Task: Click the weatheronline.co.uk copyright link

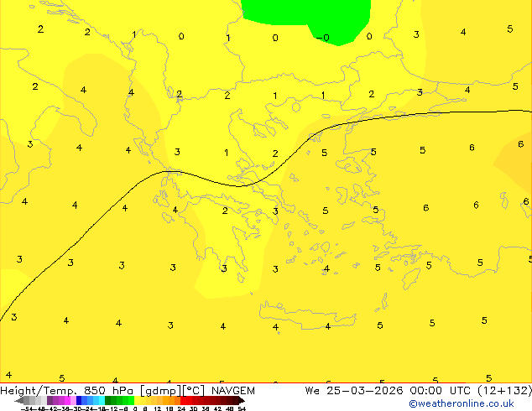Action: tap(462, 403)
